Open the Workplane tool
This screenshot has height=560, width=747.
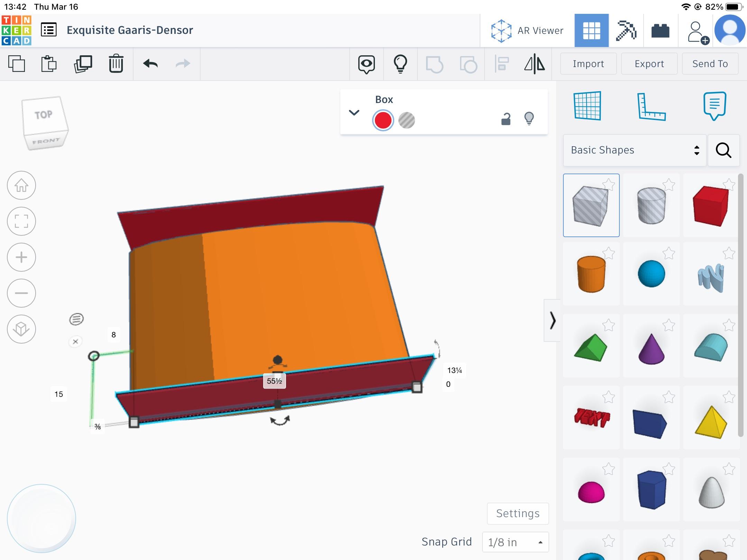click(x=588, y=106)
